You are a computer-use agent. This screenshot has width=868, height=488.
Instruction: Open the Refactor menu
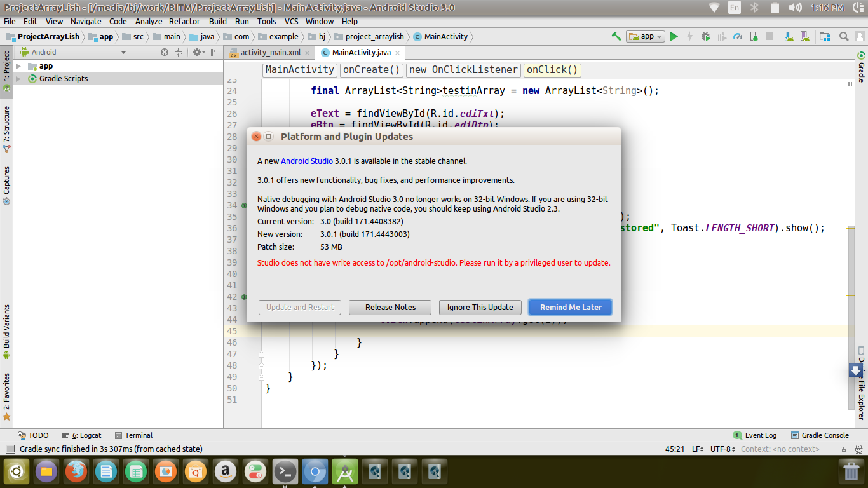[x=184, y=21]
